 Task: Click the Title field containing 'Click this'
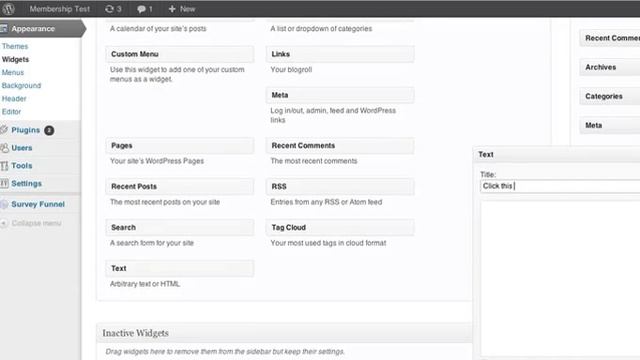tap(560, 186)
